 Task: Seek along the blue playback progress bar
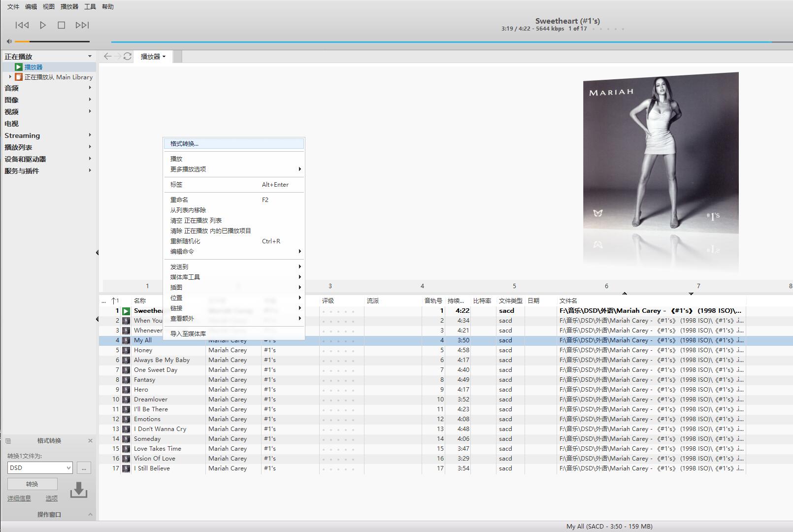click(452, 42)
